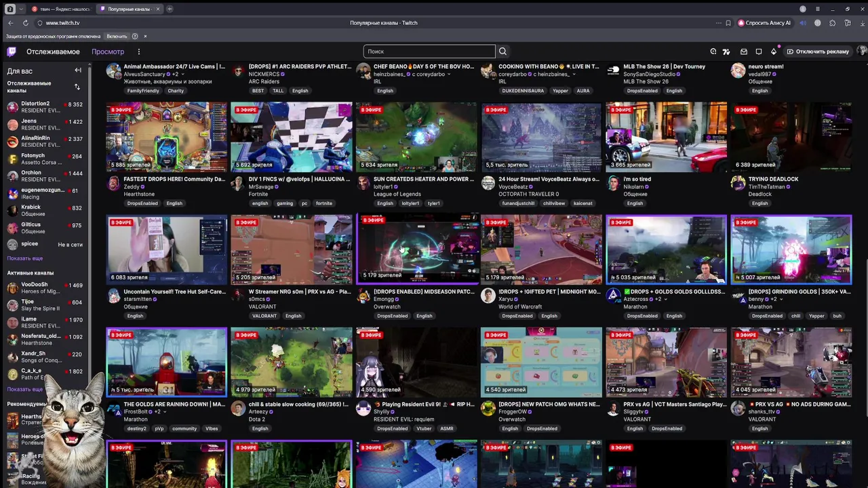Screen dimensions: 868x488
Task: Click the FroggerOW channel avatar
Action: [x=488, y=408]
